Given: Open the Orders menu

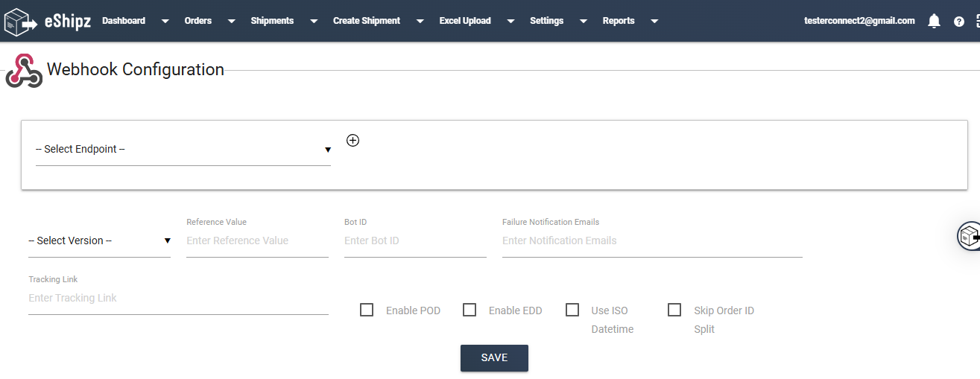Looking at the screenshot, I should (198, 21).
